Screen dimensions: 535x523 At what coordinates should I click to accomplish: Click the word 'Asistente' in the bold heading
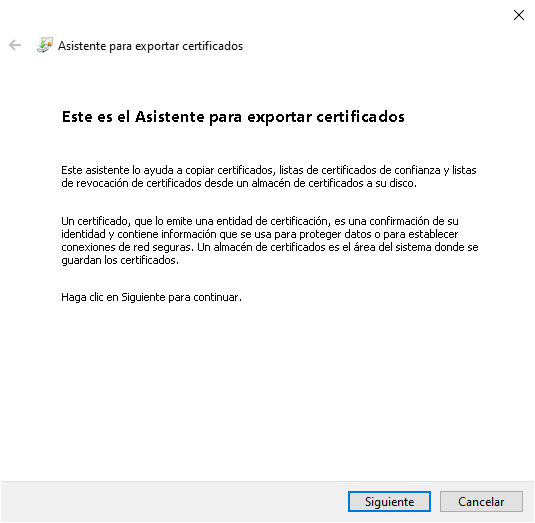tap(170, 117)
